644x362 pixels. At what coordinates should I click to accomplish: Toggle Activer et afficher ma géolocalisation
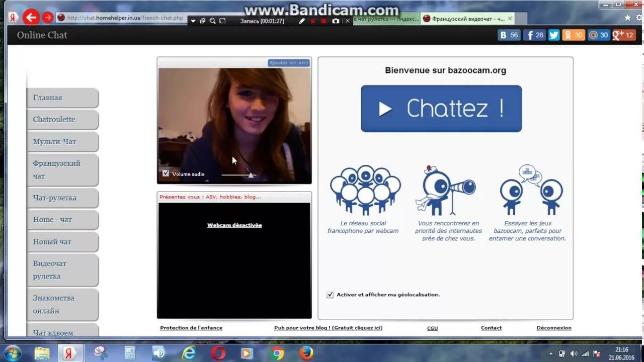[x=330, y=295]
